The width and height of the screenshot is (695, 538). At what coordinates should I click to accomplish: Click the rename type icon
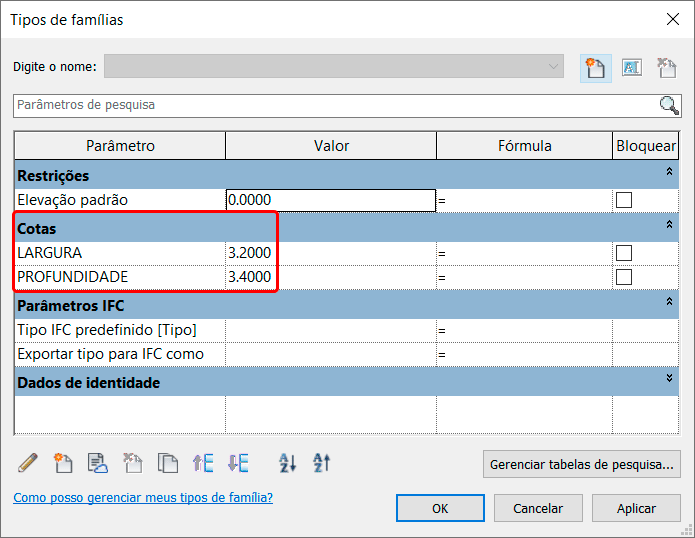click(x=631, y=67)
